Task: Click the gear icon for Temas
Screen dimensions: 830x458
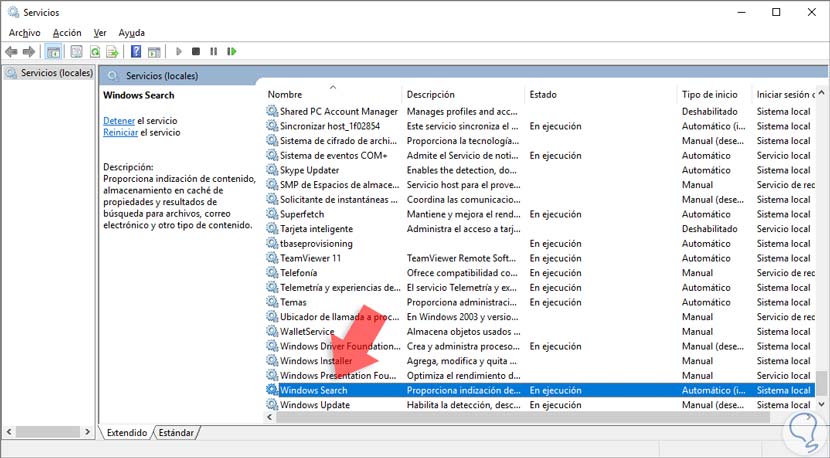Action: click(272, 302)
